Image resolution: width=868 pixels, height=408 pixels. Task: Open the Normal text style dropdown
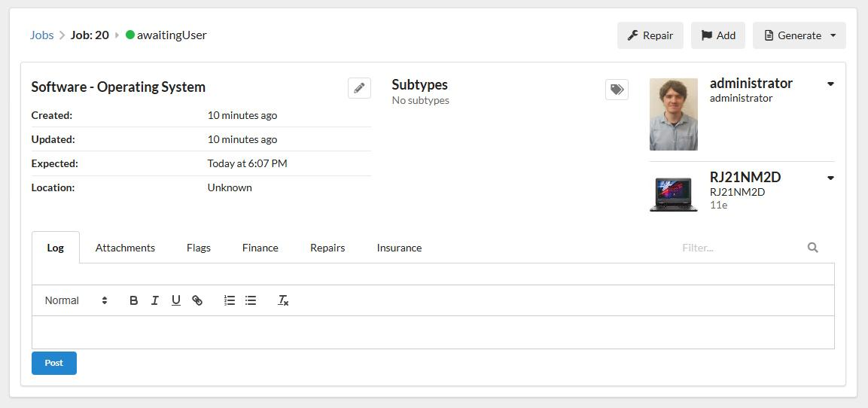75,300
